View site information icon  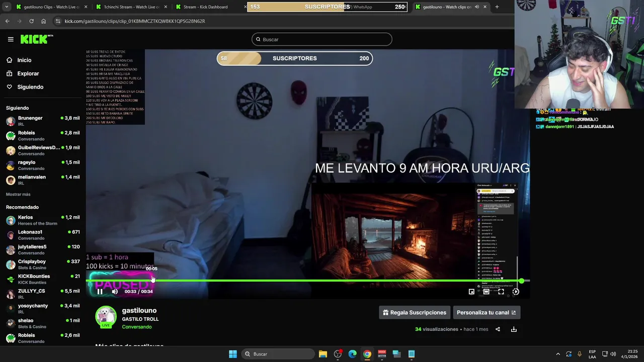pyautogui.click(x=58, y=21)
